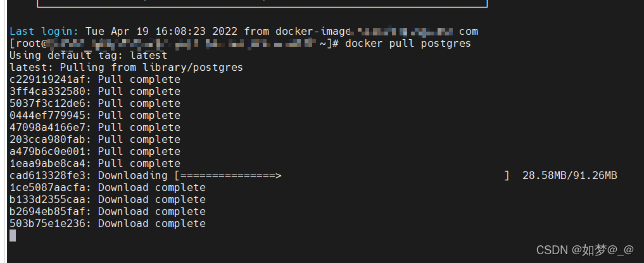Click the 'docker pull postgres' command text
The height and width of the screenshot is (263, 644).
[408, 44]
